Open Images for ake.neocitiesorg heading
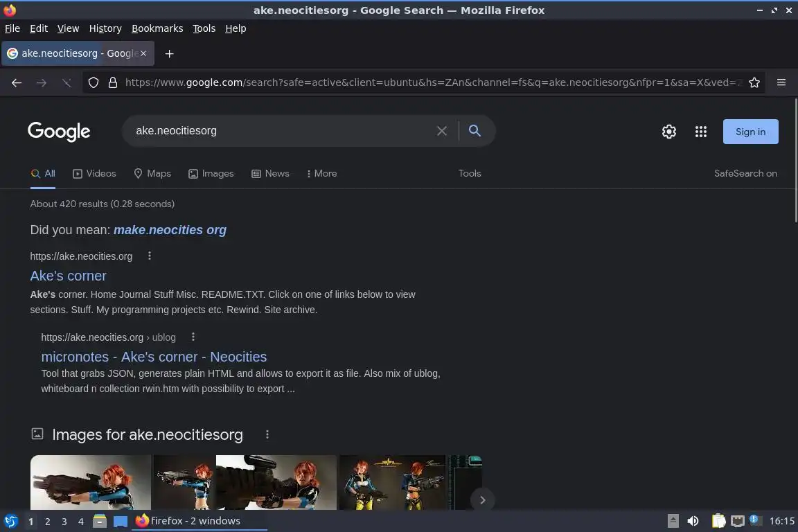Image resolution: width=798 pixels, height=532 pixels. click(x=147, y=435)
